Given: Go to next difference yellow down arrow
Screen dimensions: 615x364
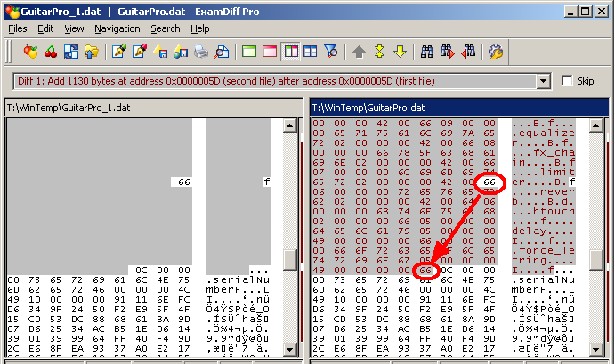Looking at the screenshot, I should coord(400,52).
